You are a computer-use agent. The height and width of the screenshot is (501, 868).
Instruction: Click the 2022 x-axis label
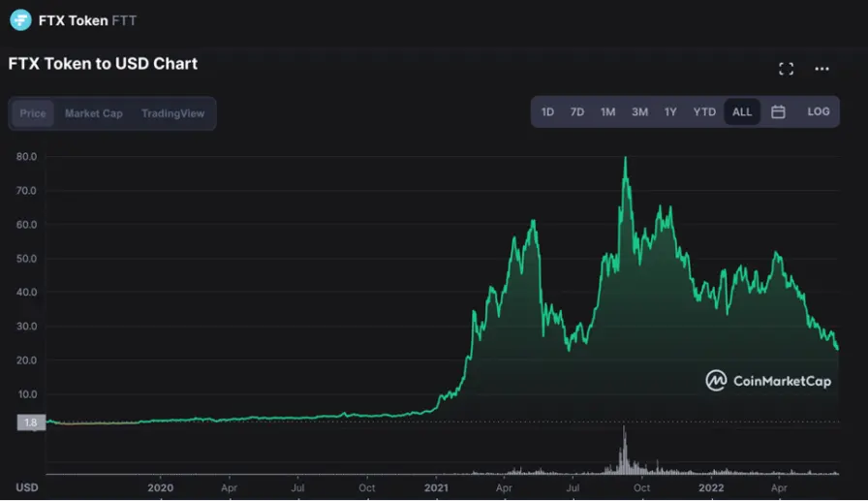(x=711, y=487)
